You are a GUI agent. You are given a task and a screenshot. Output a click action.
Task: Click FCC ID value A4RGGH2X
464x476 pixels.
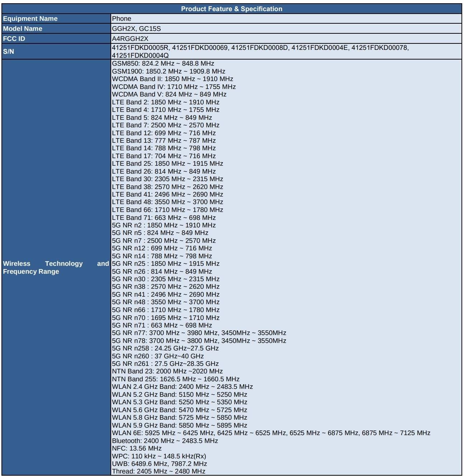pos(130,39)
